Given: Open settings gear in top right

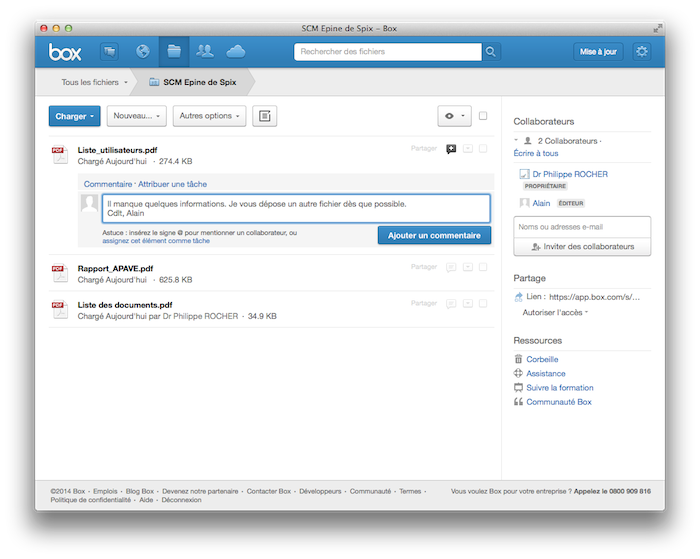Looking at the screenshot, I should tap(641, 51).
